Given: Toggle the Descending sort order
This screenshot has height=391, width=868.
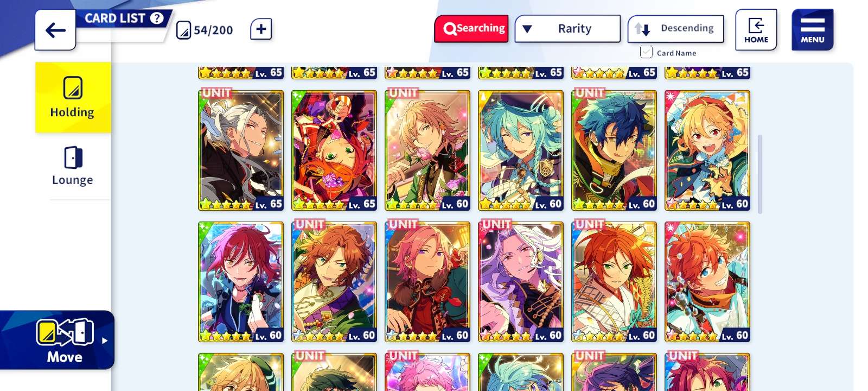Looking at the screenshot, I should (676, 29).
